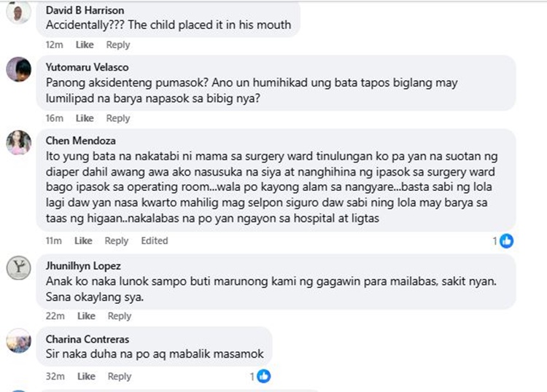Like Chen Mendoza's comment

point(83,240)
